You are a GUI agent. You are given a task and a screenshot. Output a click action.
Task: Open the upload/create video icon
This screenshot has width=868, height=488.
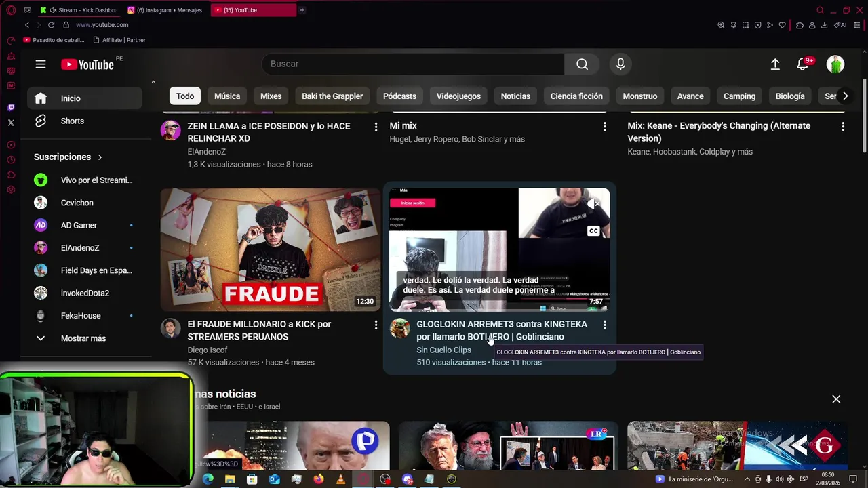775,64
